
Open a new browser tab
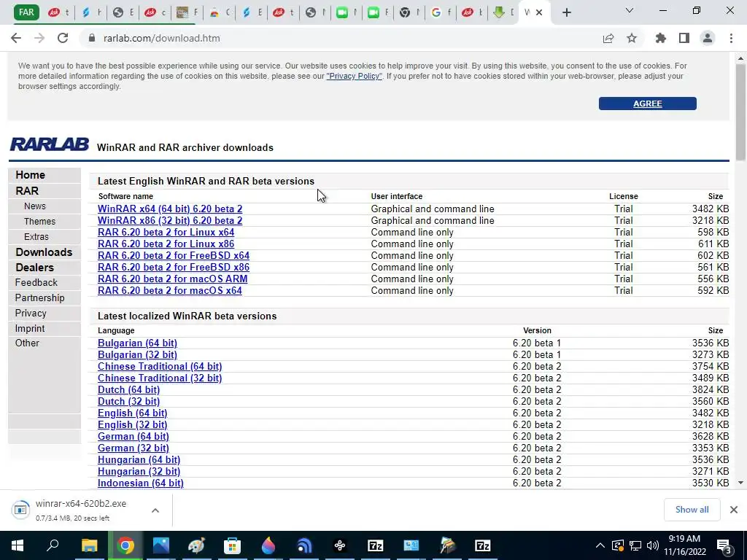[566, 13]
